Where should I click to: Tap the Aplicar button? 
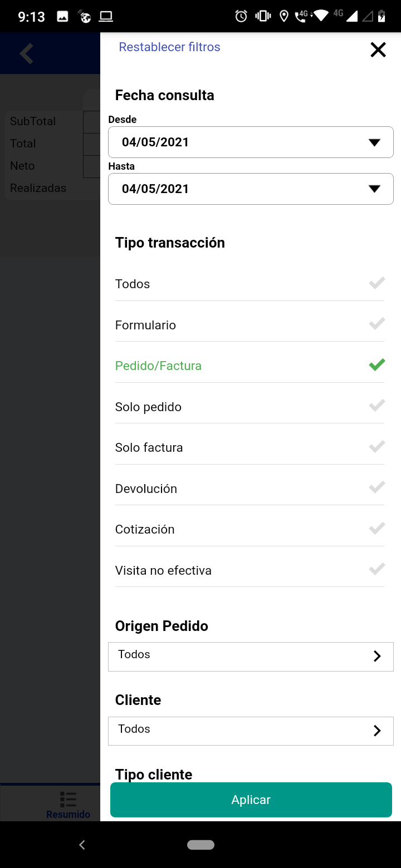(x=251, y=800)
